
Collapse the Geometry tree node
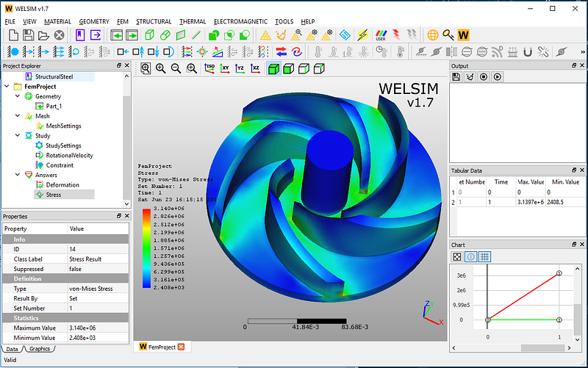pos(18,96)
